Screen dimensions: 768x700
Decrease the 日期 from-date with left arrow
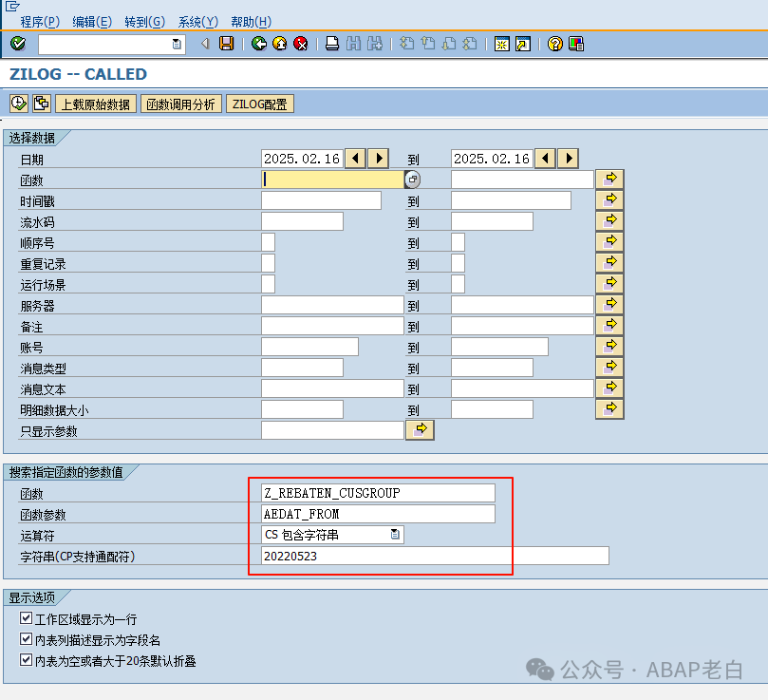tap(355, 159)
